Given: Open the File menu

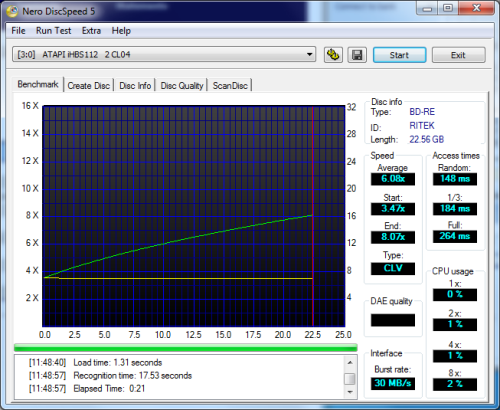Looking at the screenshot, I should coord(18,31).
